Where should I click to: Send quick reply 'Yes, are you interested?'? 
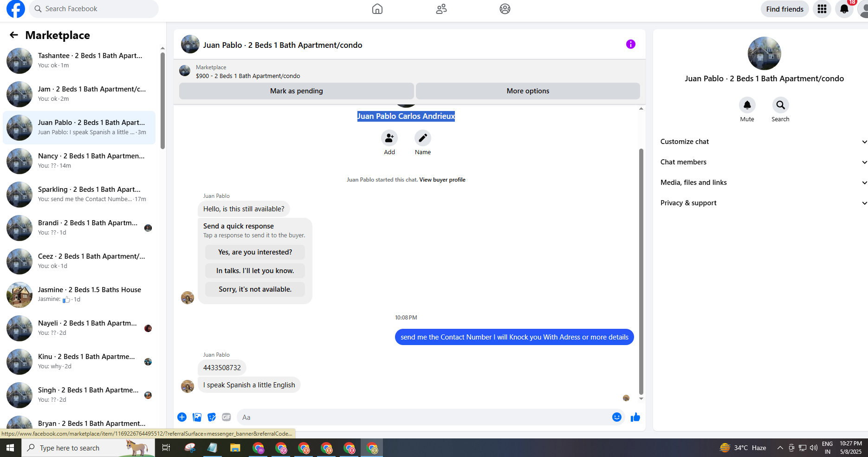coord(255,252)
